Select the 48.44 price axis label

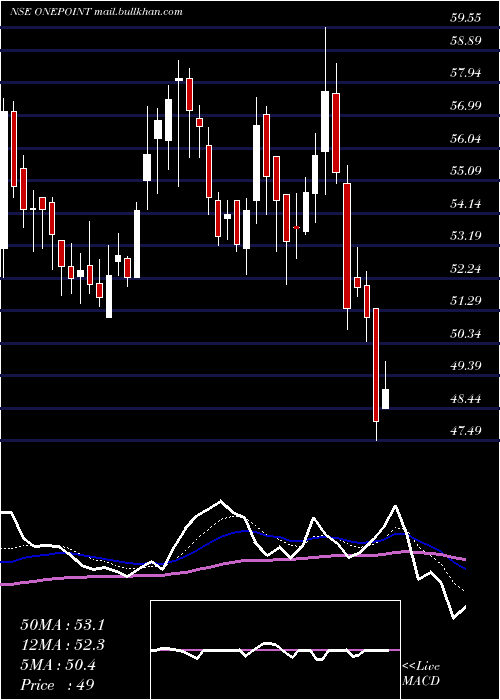coord(466,399)
